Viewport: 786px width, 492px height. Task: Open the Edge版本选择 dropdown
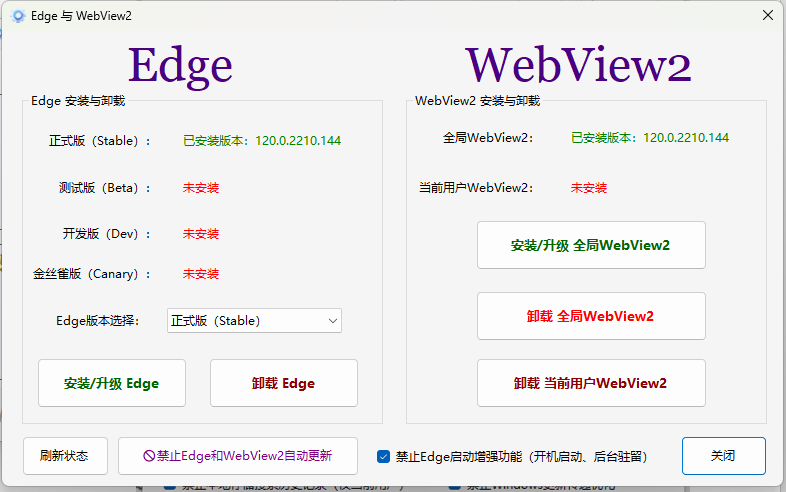254,320
